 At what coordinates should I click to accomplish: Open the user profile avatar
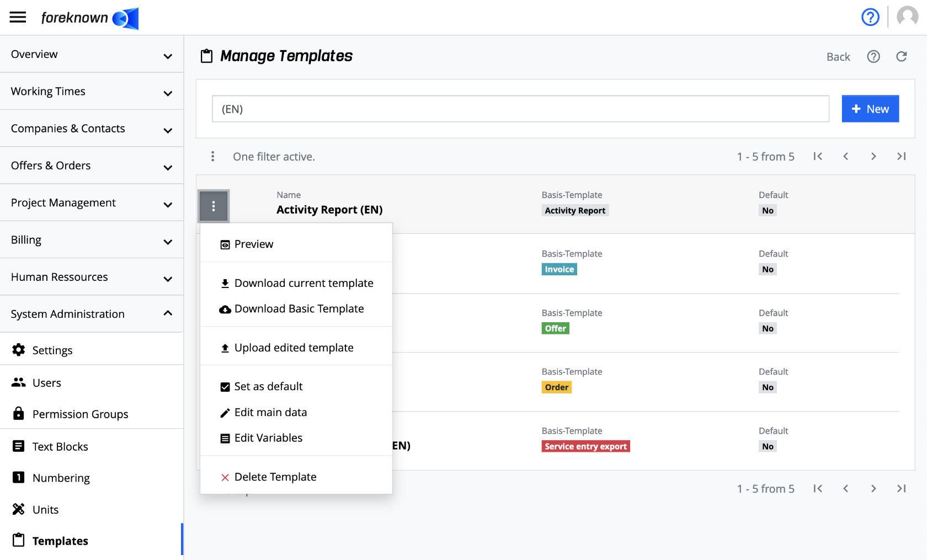pyautogui.click(x=907, y=17)
